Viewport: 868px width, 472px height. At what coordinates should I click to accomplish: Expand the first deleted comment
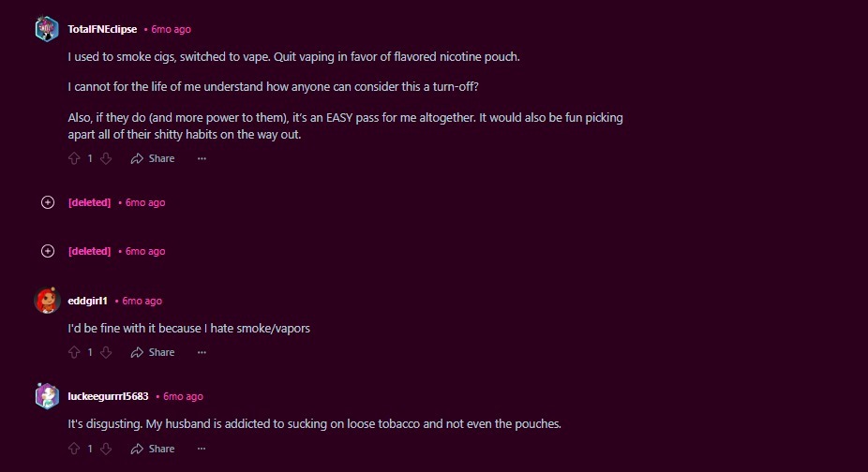point(48,202)
